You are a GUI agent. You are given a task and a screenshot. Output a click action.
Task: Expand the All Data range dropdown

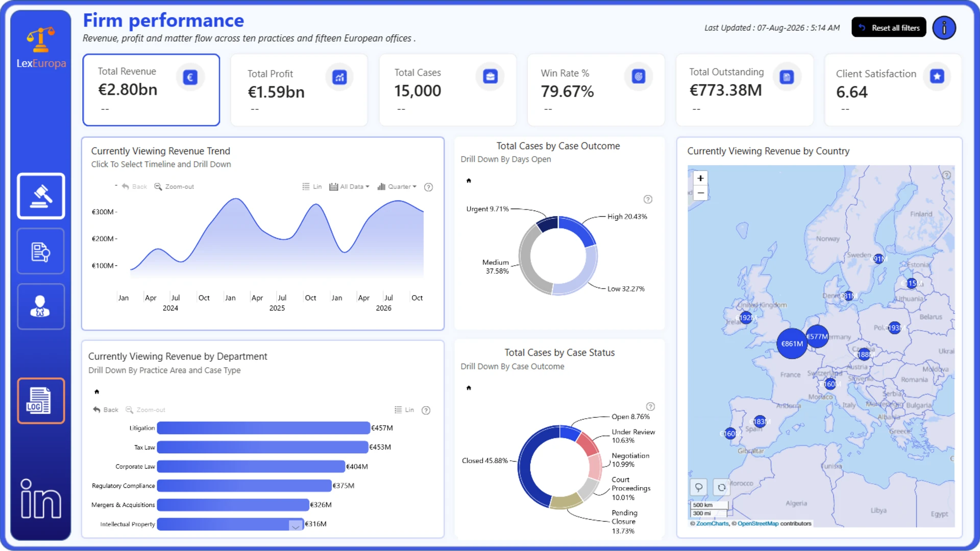click(349, 187)
